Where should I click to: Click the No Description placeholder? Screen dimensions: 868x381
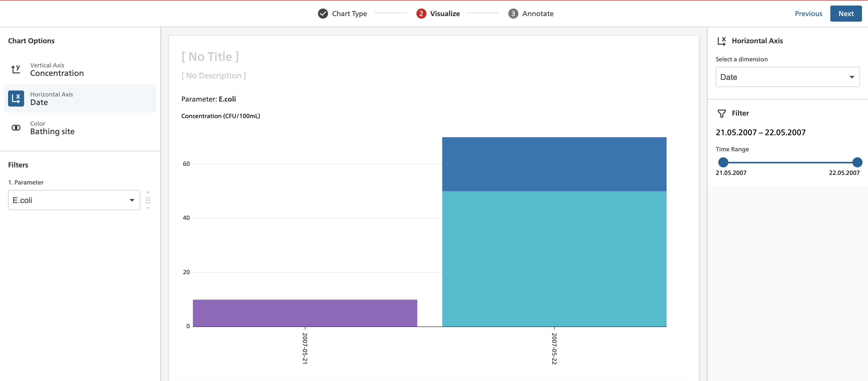pos(214,76)
